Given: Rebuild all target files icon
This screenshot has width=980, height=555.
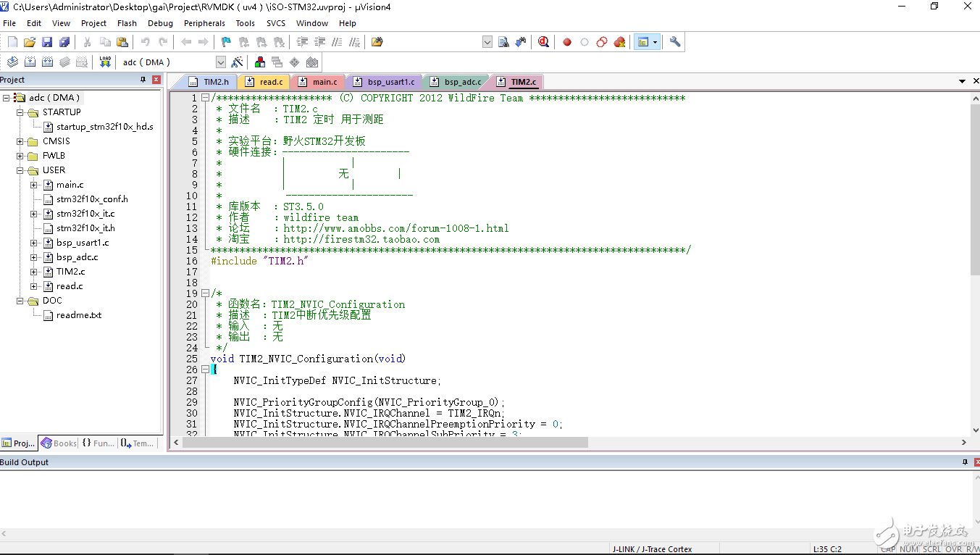Looking at the screenshot, I should (47, 62).
